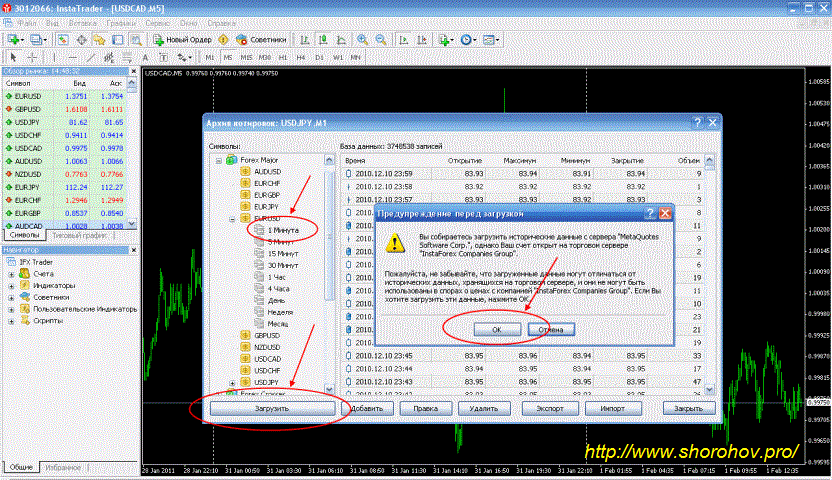
Task: Open MetaEditor yellow diamond icon
Action: [223, 40]
